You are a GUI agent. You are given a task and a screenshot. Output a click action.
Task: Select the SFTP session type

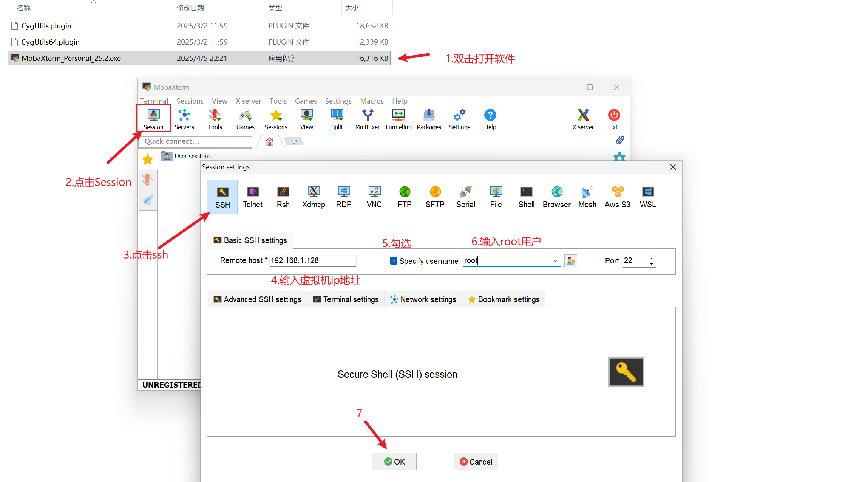point(435,197)
